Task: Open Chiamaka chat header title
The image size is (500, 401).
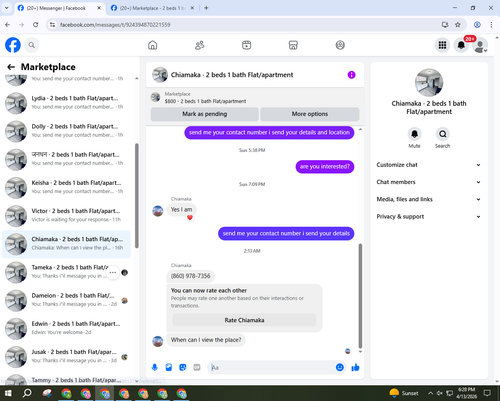Action: tap(232, 75)
